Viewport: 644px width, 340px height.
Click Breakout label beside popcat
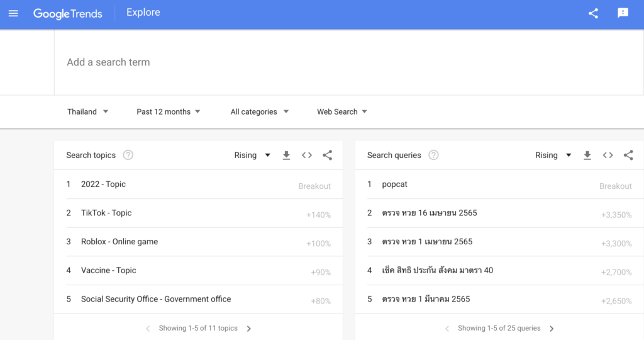[x=615, y=186]
